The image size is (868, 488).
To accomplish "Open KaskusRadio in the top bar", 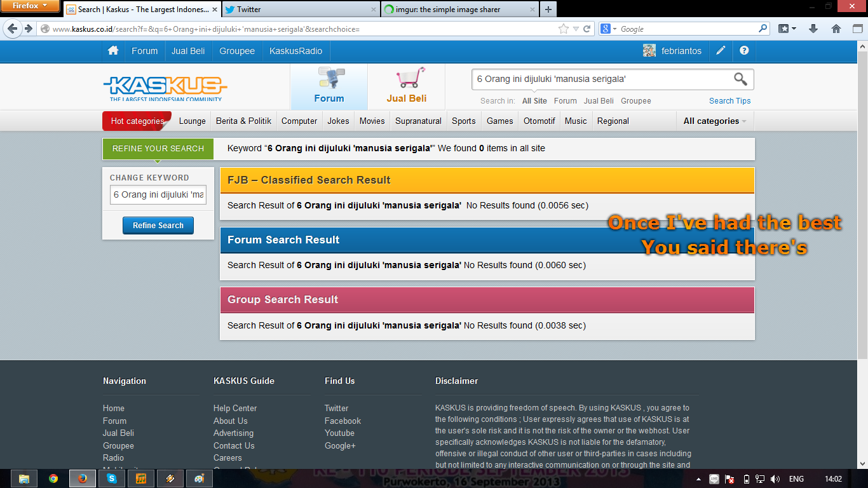I will (295, 51).
